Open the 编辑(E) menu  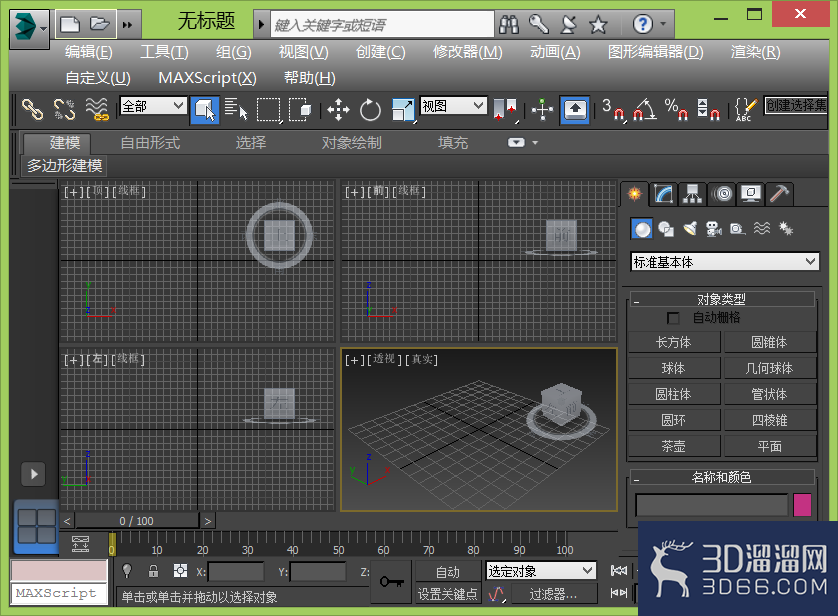coord(89,52)
